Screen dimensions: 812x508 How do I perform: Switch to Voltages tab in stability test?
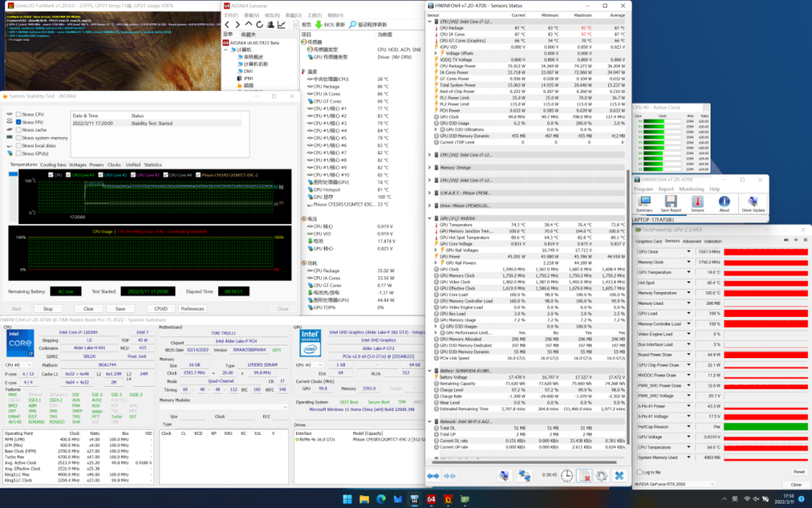point(77,165)
